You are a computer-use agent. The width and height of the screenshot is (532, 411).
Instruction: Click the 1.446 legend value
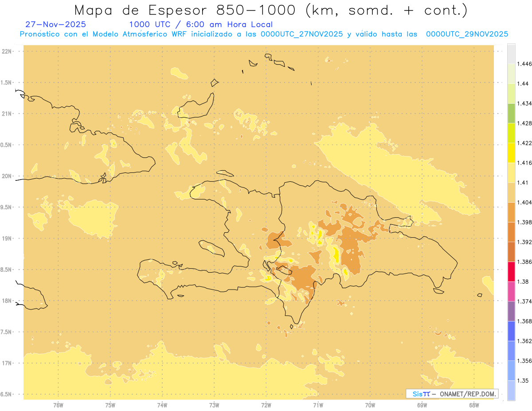click(524, 64)
